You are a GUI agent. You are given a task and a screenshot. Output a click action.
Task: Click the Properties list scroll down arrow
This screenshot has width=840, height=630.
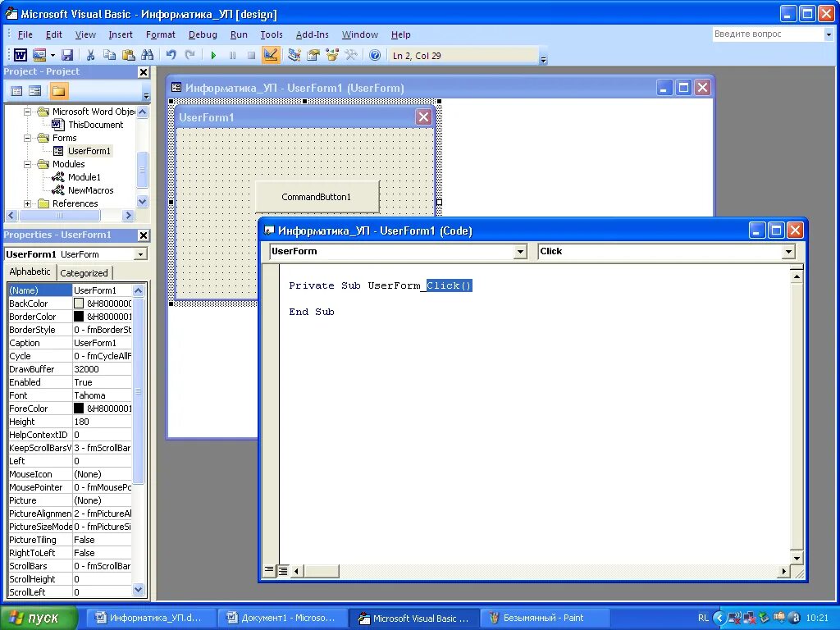[x=138, y=591]
